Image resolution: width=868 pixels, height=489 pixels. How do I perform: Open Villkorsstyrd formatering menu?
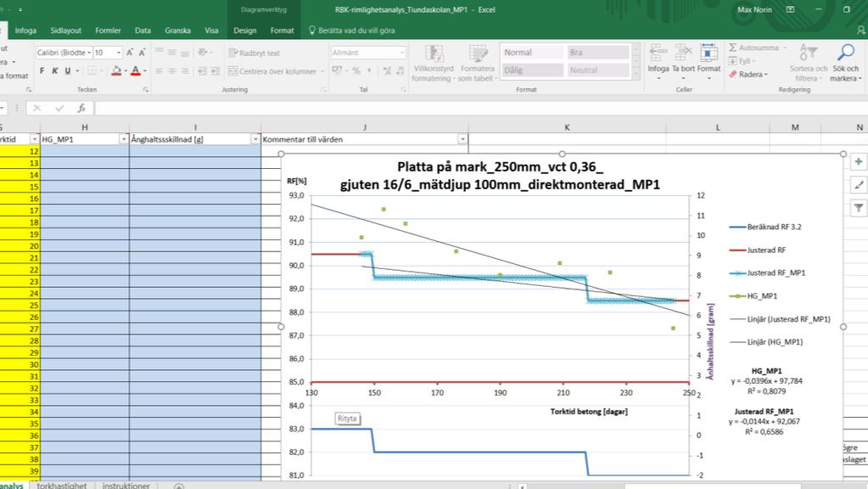tap(434, 64)
